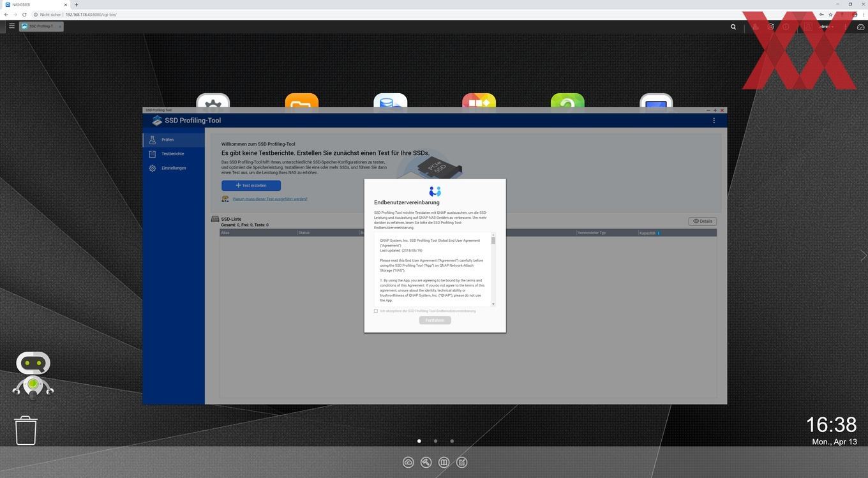Open Einstellungen in the sidebar
868x478 pixels.
[174, 168]
